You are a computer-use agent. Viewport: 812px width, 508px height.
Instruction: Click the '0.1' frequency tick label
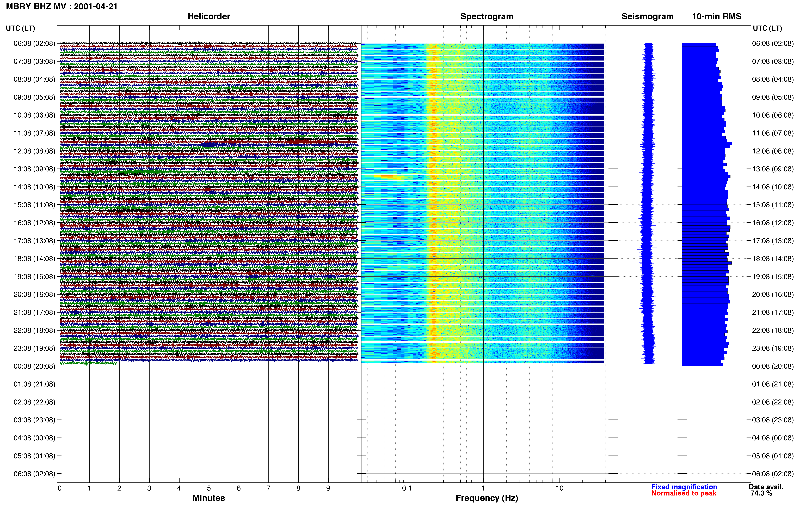[x=407, y=488]
